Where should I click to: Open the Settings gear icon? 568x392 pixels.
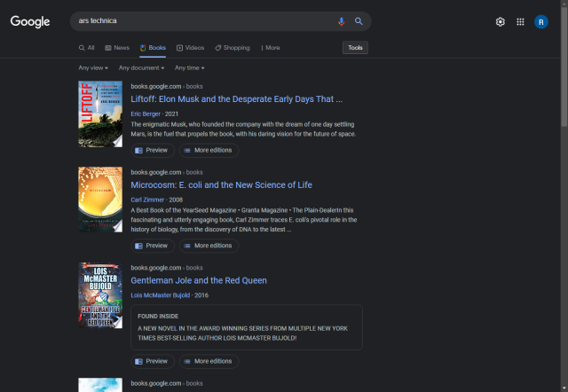(501, 22)
